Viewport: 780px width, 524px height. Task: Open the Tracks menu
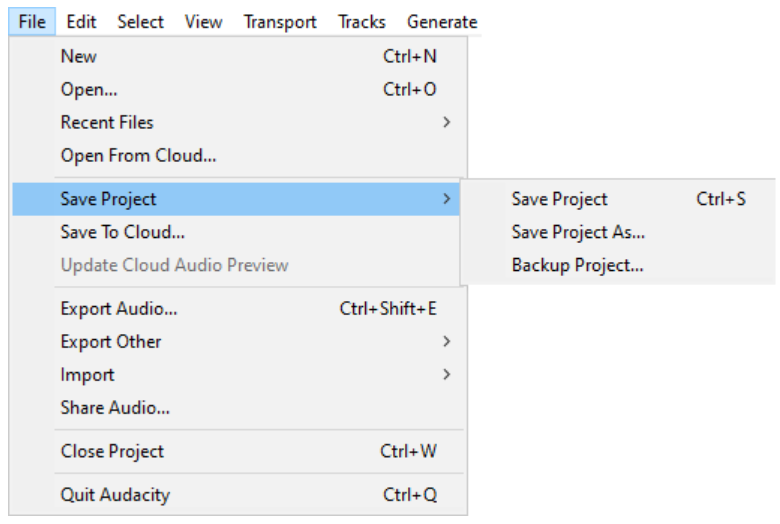(362, 22)
